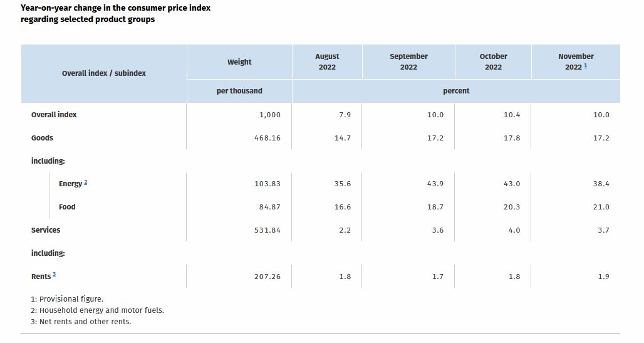This screenshot has width=644, height=343.
Task: Click the 'Provisional figure' footnote text
Action: (x=67, y=299)
